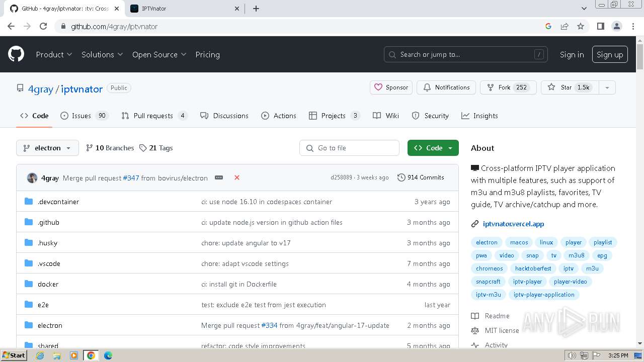Switch to the Discussions tab
644x362 pixels.
tap(224, 116)
